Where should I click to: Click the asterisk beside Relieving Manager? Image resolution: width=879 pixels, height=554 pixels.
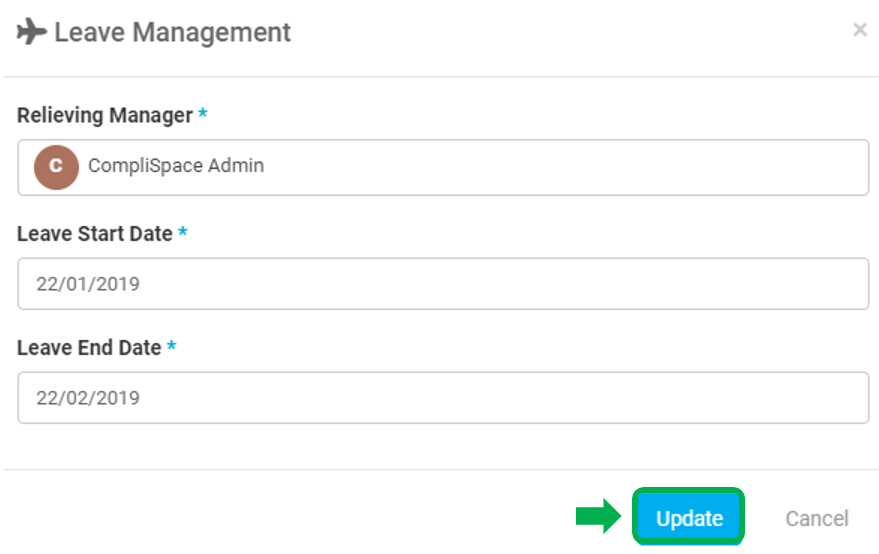[x=203, y=113]
